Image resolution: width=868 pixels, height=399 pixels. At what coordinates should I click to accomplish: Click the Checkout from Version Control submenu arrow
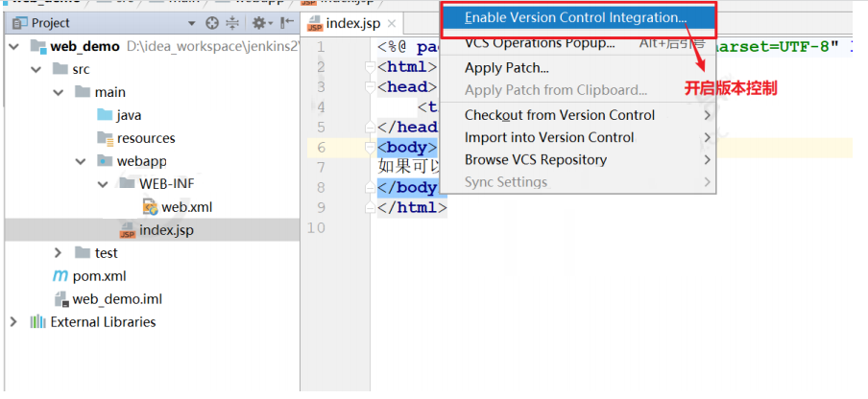707,115
